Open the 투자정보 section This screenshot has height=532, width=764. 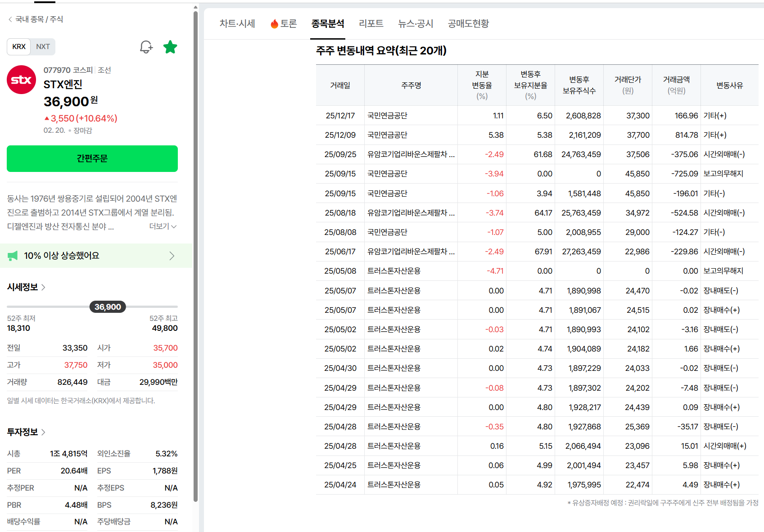(x=26, y=432)
